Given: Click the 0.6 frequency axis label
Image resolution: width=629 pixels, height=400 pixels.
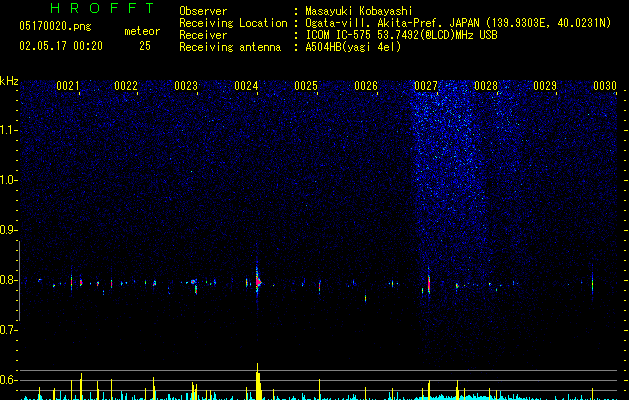Looking at the screenshot, I should pyautogui.click(x=8, y=380).
